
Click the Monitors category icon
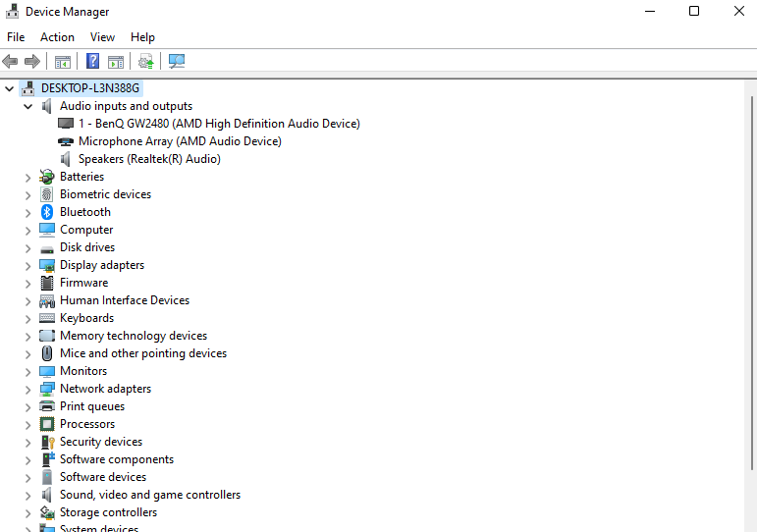[x=47, y=371]
